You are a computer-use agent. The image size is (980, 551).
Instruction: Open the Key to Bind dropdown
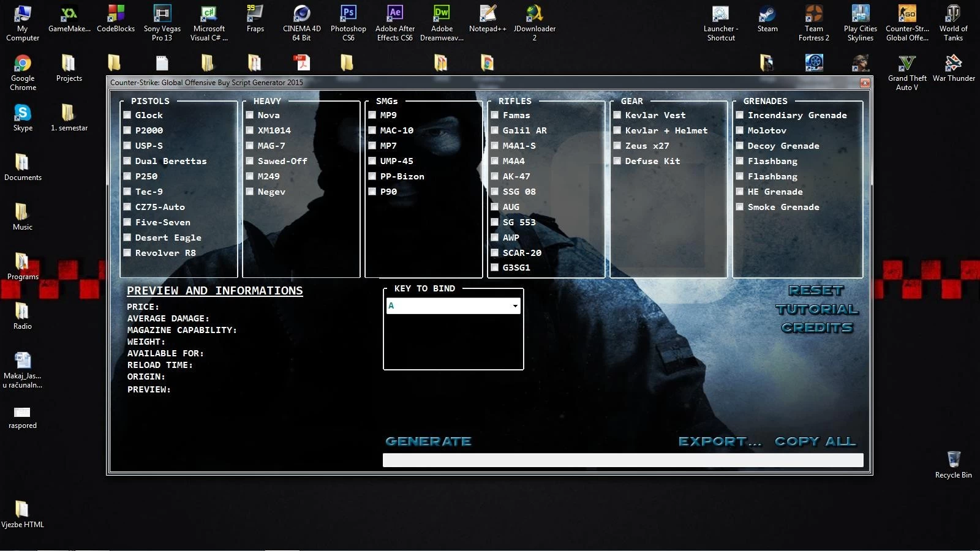(514, 305)
